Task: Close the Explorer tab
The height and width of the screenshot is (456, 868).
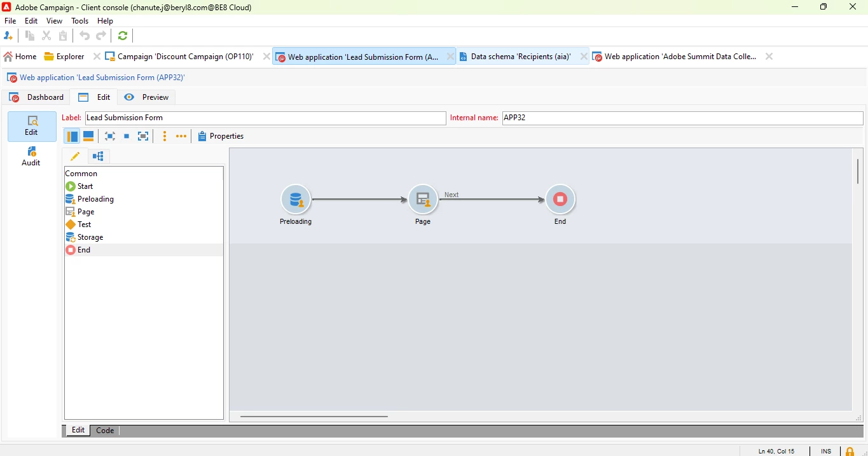Action: [x=97, y=57]
